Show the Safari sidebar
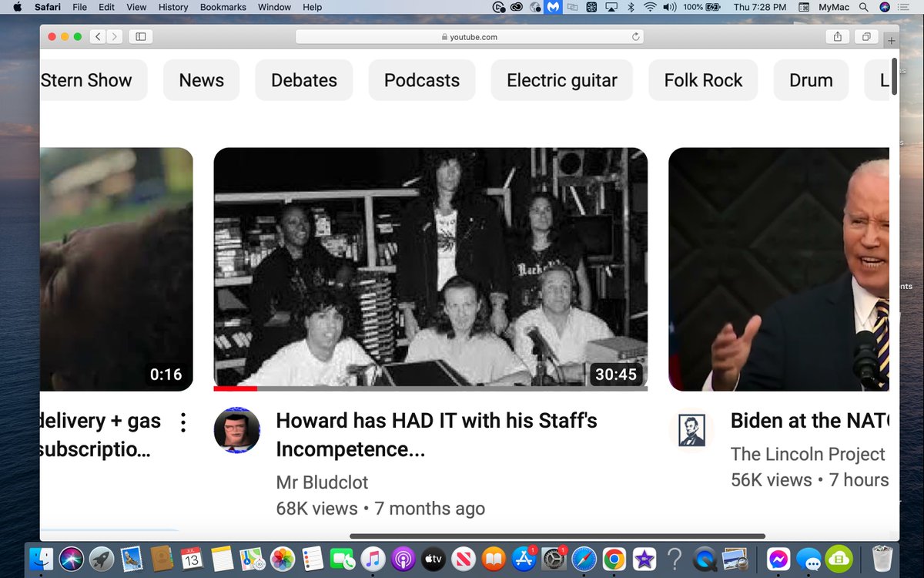Viewport: 924px width, 578px height. coord(141,36)
